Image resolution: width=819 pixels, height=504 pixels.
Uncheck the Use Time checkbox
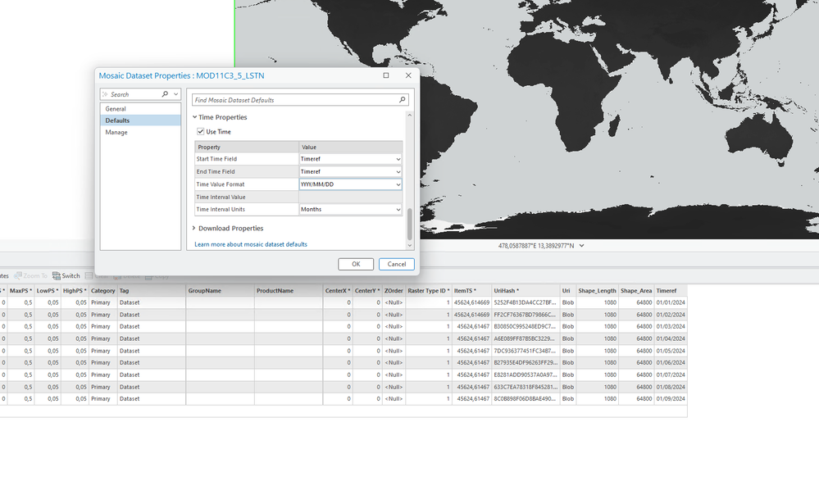click(x=201, y=132)
